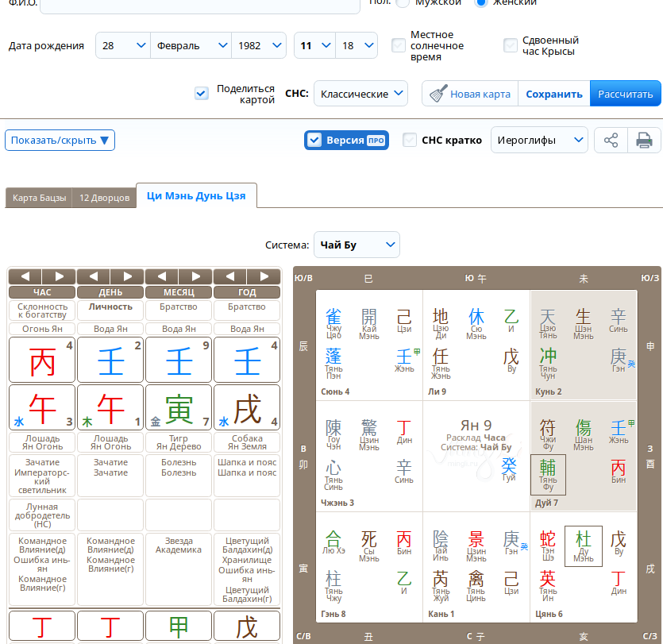Open the СНС Классические dropdown
Image resolution: width=663 pixels, height=644 pixels.
[360, 94]
